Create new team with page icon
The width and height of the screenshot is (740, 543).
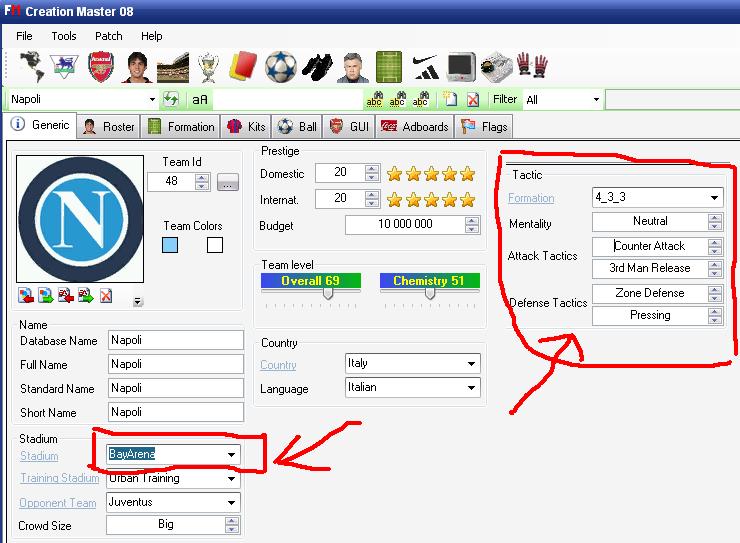point(450,99)
